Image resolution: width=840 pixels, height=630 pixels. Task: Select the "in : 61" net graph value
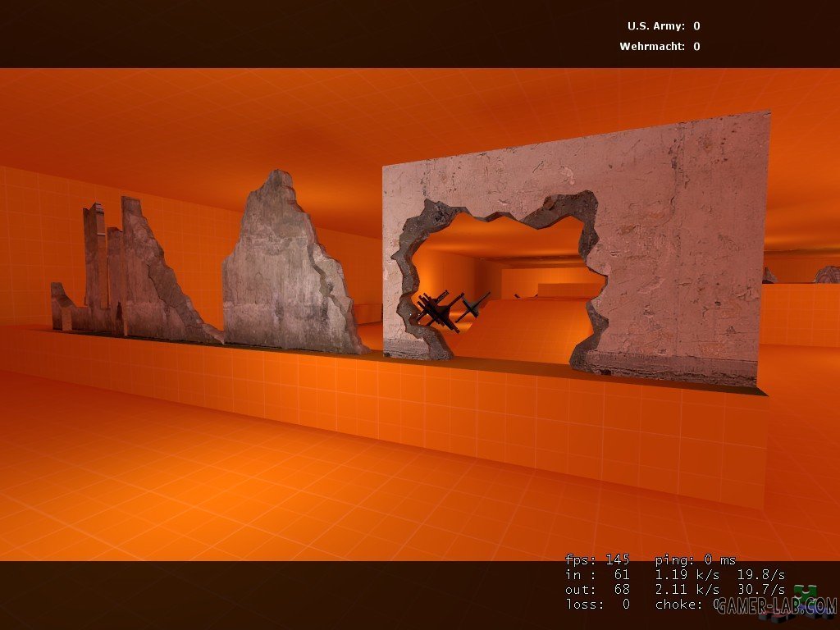coord(597,575)
